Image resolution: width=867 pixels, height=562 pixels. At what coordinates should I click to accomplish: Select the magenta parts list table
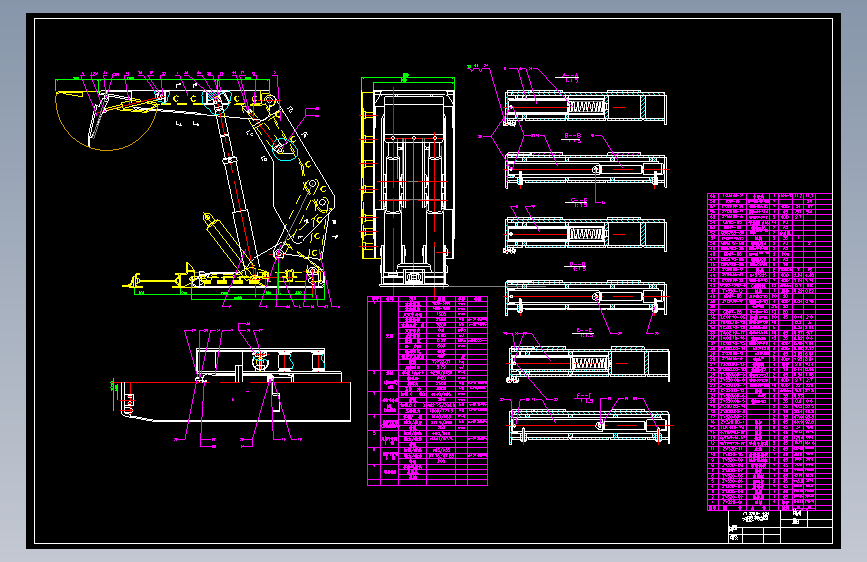tap(770, 352)
